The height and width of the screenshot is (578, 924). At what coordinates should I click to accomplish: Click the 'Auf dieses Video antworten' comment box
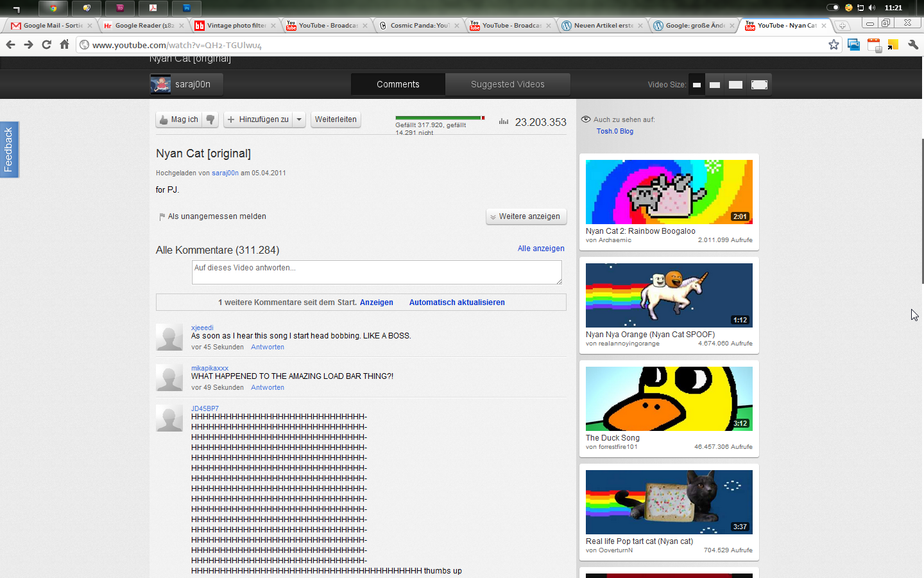click(377, 272)
